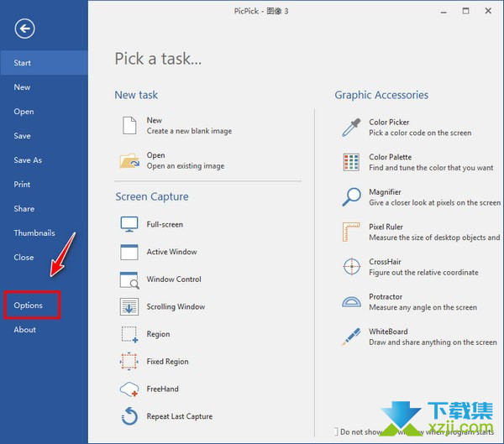The width and height of the screenshot is (504, 444).
Task: Click 'Measure any angle on the screen'
Action: coord(423,308)
